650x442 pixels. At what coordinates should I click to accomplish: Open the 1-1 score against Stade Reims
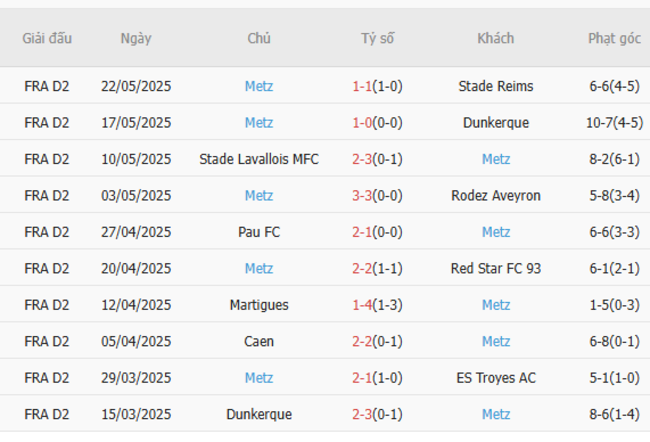(x=362, y=86)
